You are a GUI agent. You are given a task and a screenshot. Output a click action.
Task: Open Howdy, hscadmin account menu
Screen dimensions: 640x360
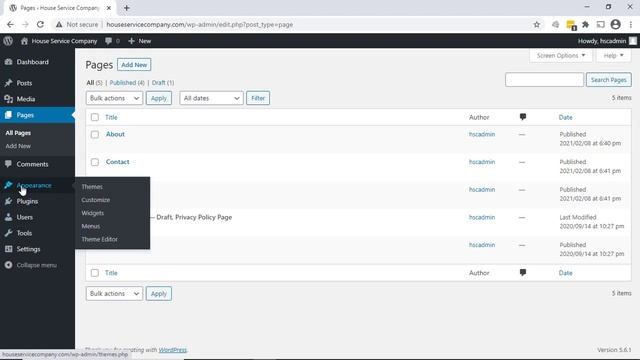coord(607,41)
